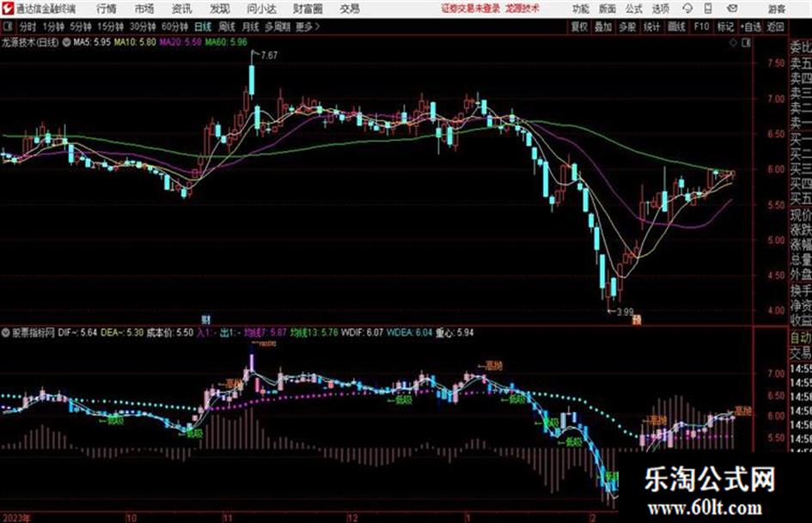Select the 周线 weekly period tab

(227, 27)
